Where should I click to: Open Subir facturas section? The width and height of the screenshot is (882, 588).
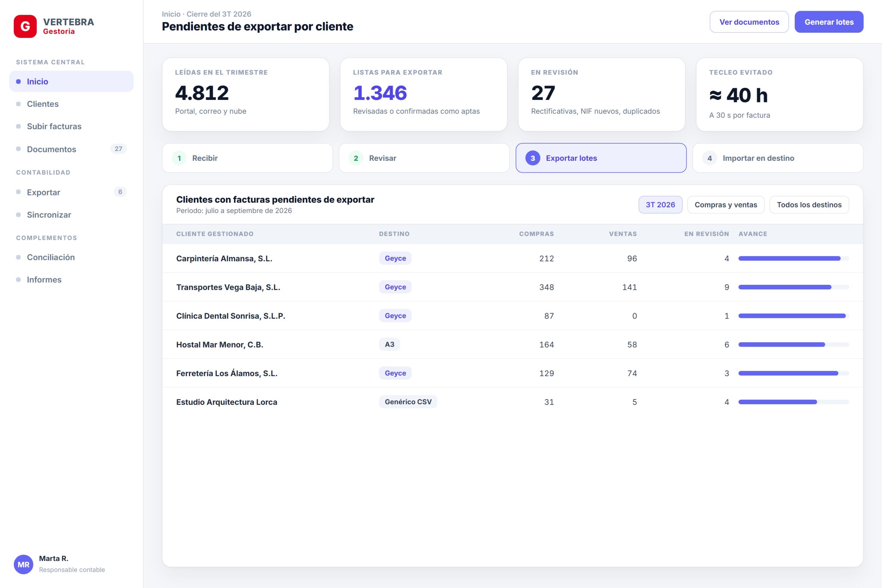[71, 126]
